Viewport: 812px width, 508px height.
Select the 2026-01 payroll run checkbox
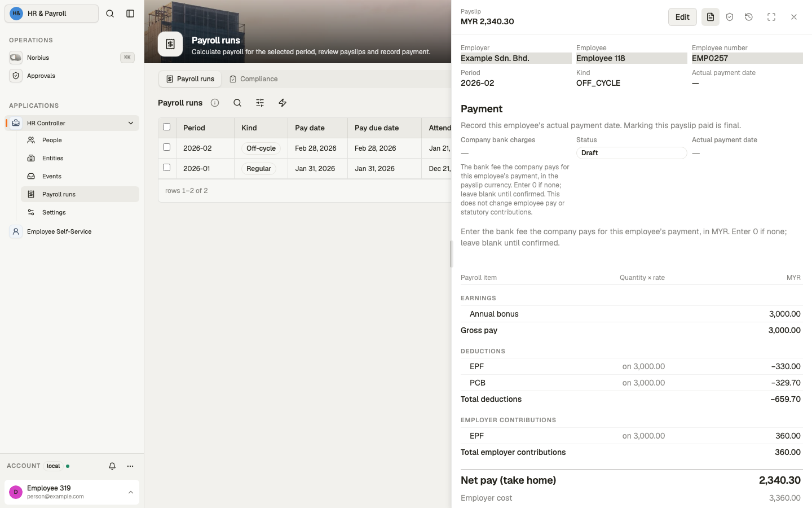pyautogui.click(x=166, y=168)
